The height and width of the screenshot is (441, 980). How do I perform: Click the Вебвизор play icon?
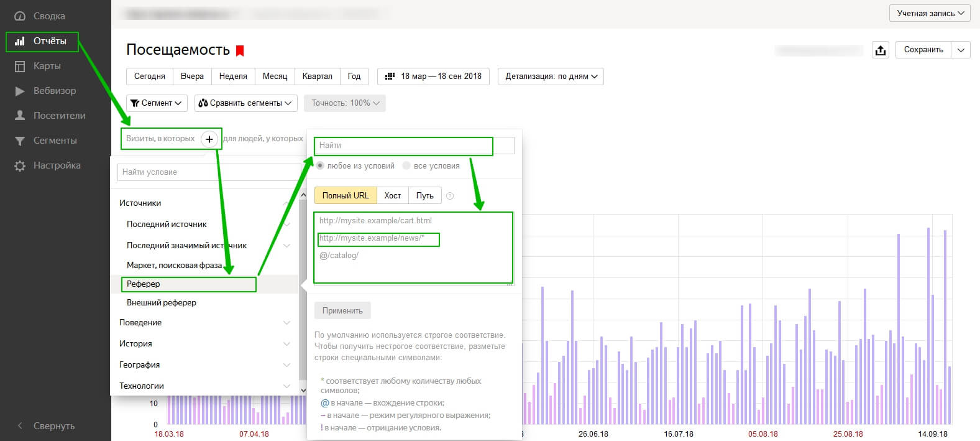pyautogui.click(x=20, y=91)
